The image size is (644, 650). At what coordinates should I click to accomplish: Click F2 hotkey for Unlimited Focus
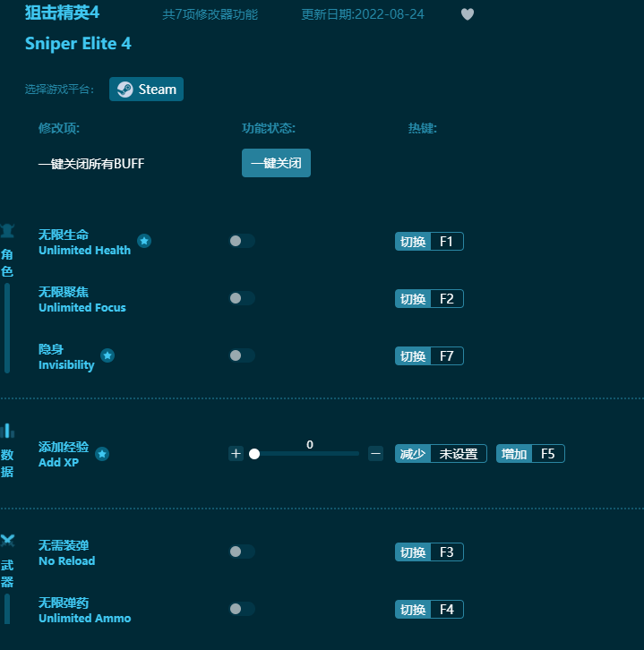pyautogui.click(x=429, y=298)
